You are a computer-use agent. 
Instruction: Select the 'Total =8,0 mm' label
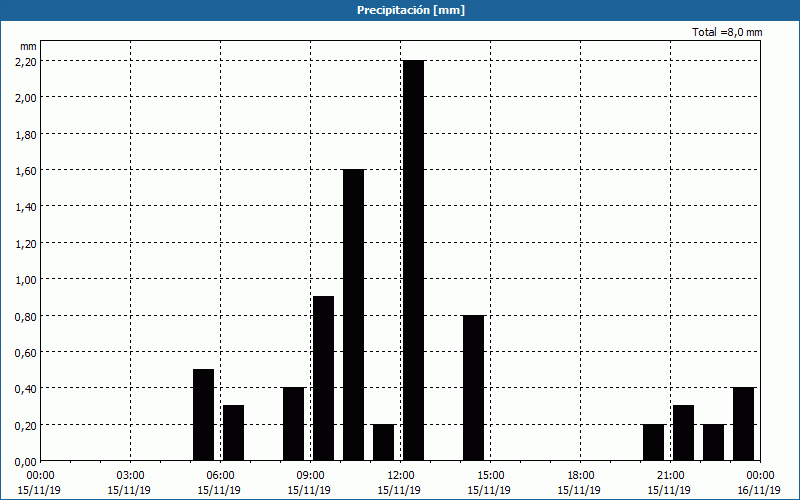tap(727, 32)
